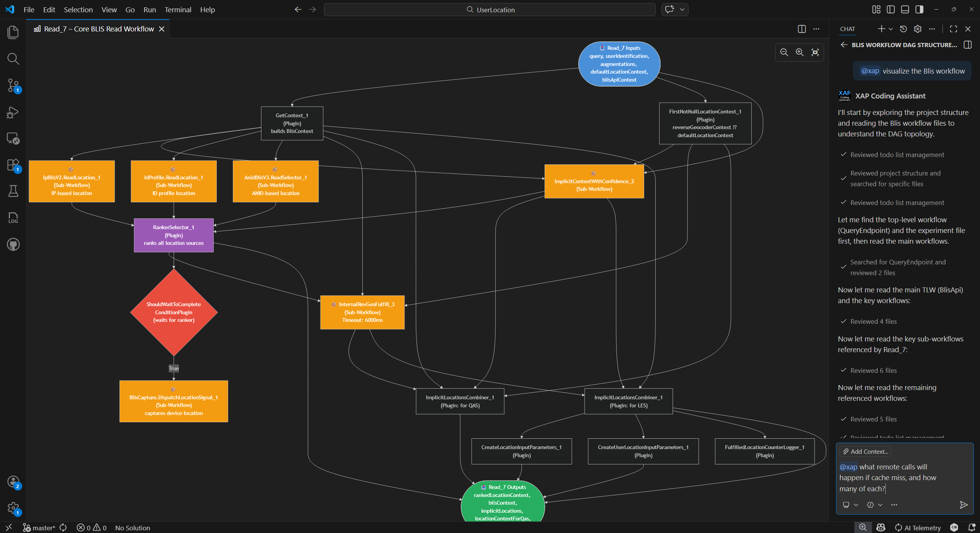
Task: Fit workflow diagram to screen
Action: coord(815,52)
